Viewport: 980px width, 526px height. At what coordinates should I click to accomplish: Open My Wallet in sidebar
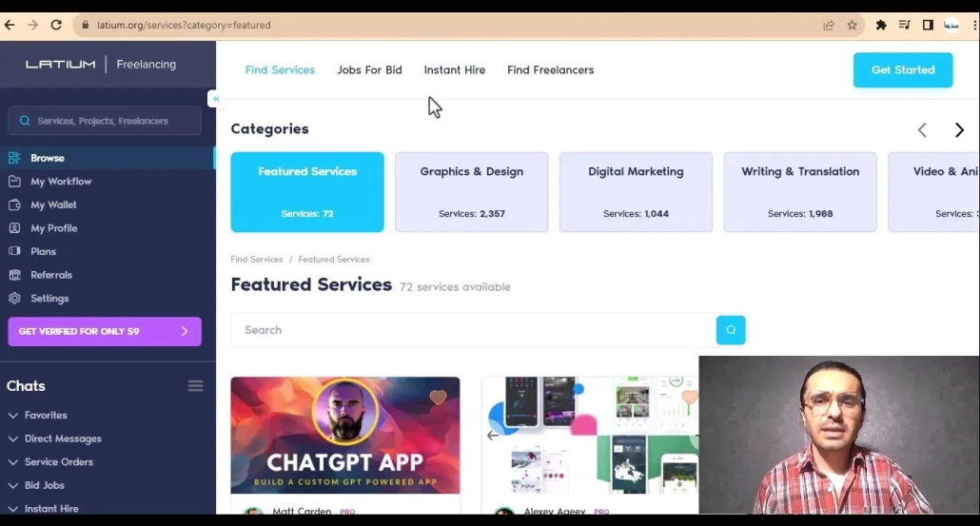pyautogui.click(x=53, y=205)
